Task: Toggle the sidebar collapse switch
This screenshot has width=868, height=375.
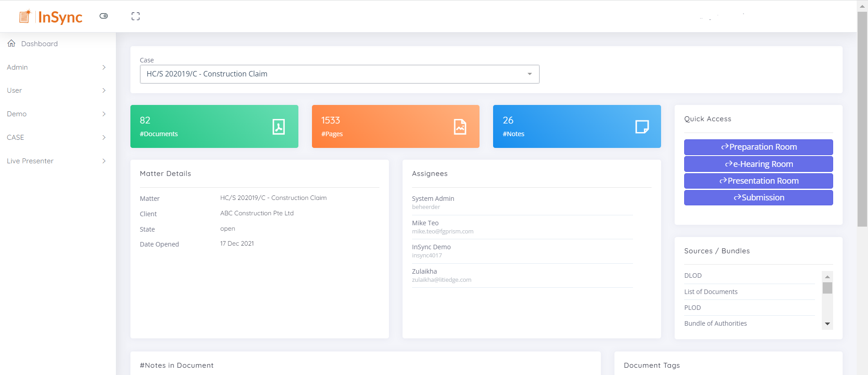Action: click(104, 16)
